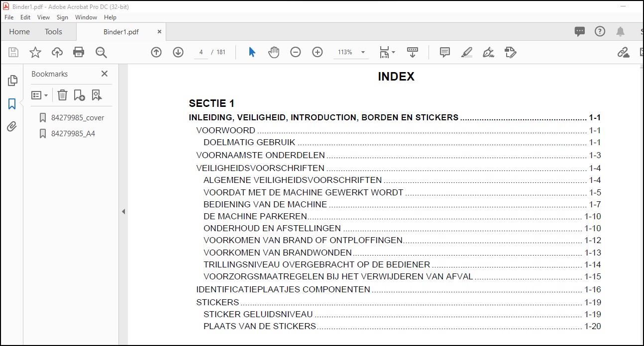This screenshot has height=346, width=644.
Task: Click the Print icon
Action: coord(79,52)
